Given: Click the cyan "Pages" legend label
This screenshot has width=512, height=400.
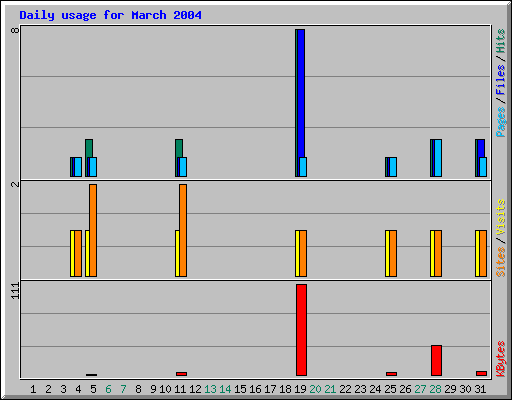Looking at the screenshot, I should [500, 122].
